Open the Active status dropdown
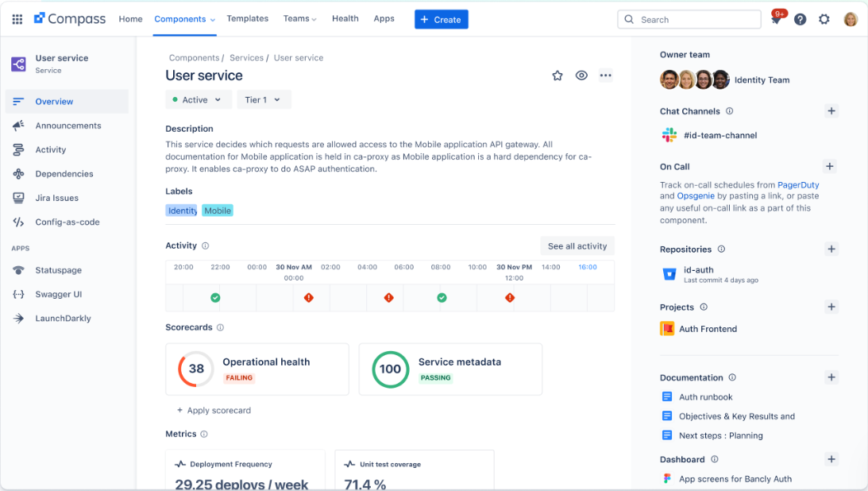 (x=199, y=99)
